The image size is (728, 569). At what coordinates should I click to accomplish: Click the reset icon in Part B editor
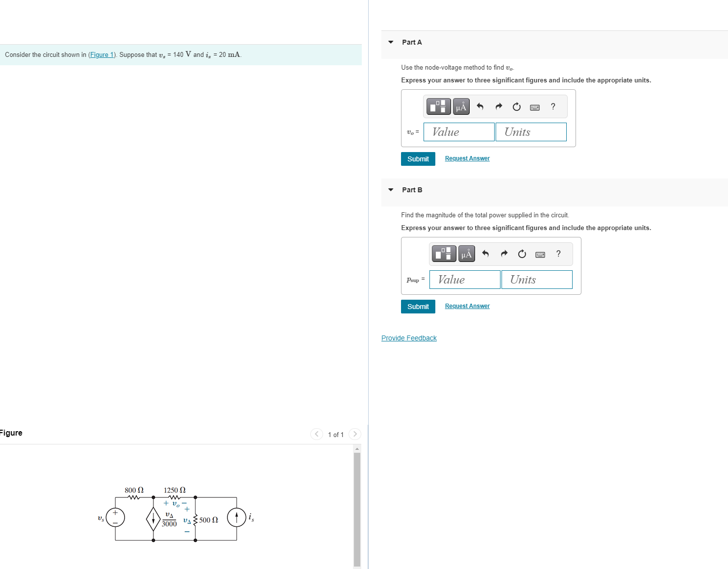522,254
